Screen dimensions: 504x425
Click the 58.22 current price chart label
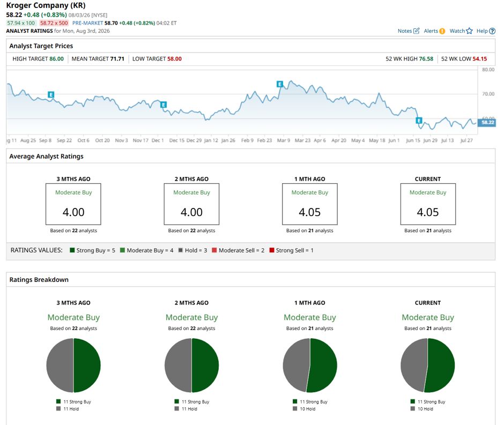[487, 122]
